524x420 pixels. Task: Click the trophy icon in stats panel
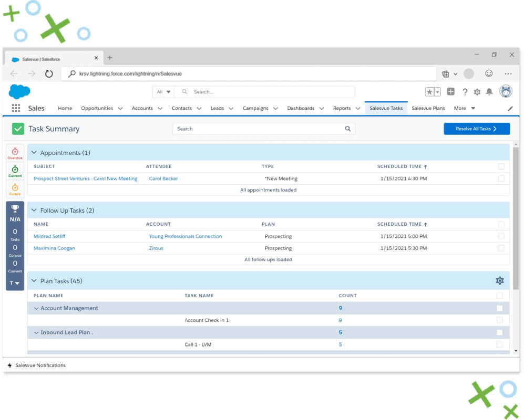pos(15,208)
